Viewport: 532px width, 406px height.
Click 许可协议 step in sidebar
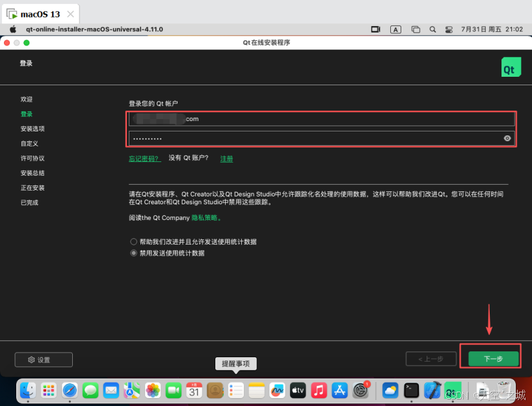pyautogui.click(x=33, y=158)
